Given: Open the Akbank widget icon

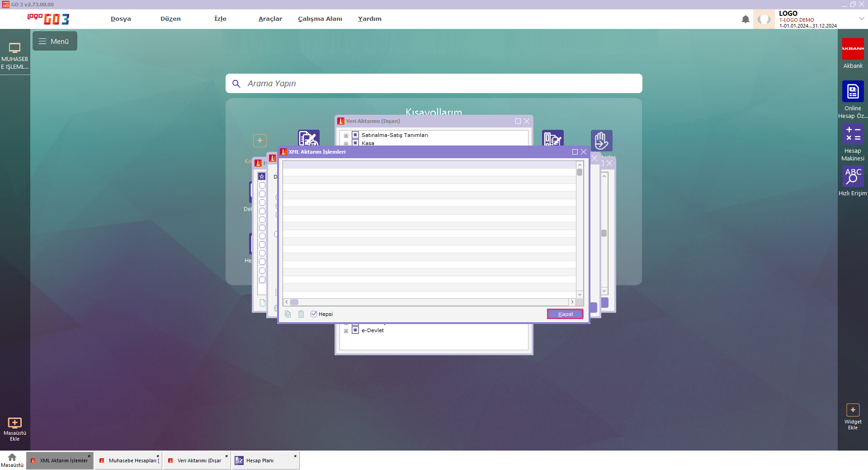Looking at the screenshot, I should pyautogui.click(x=853, y=49).
